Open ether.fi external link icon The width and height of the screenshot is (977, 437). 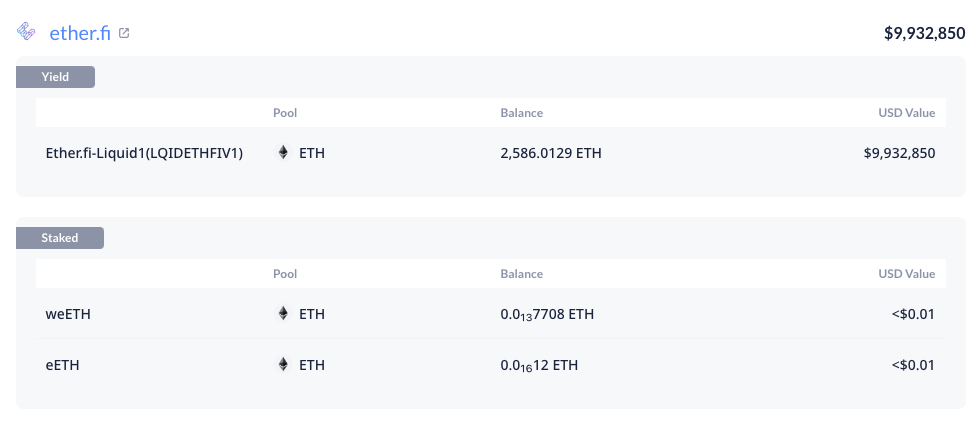[x=124, y=33]
